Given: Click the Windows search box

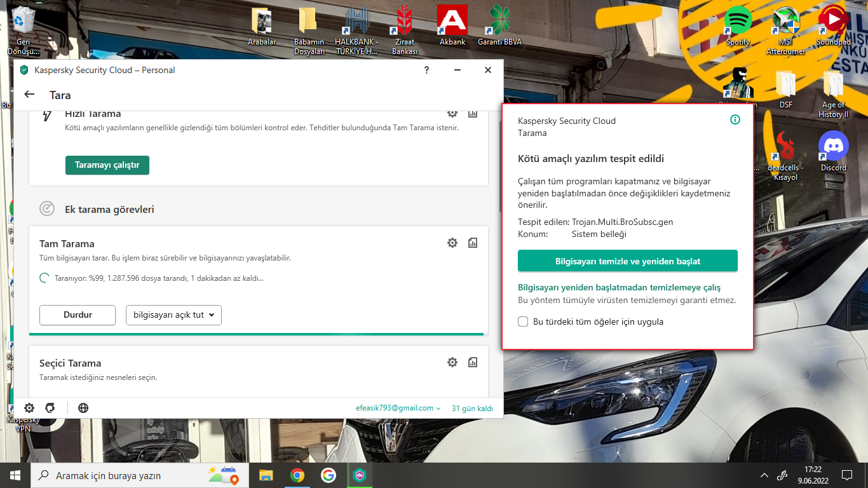Looking at the screenshot, I should [139, 475].
